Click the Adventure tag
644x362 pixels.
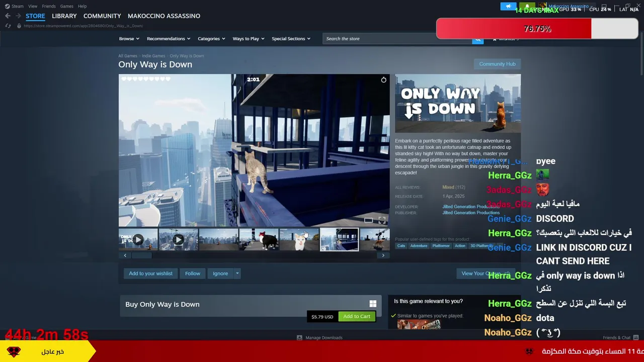pos(419,246)
